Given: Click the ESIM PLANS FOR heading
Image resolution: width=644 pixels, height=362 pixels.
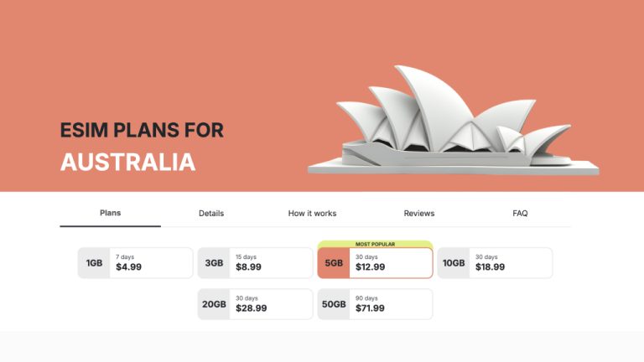Looking at the screenshot, I should 142,130.
